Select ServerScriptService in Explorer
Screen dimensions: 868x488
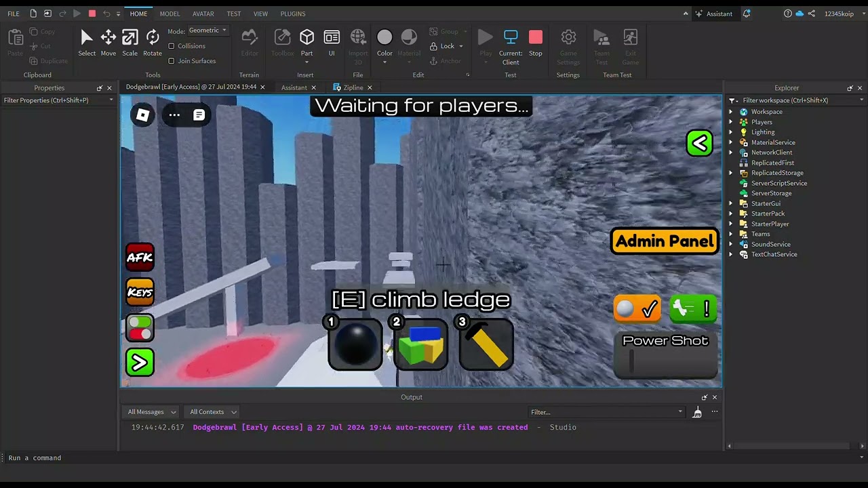778,183
